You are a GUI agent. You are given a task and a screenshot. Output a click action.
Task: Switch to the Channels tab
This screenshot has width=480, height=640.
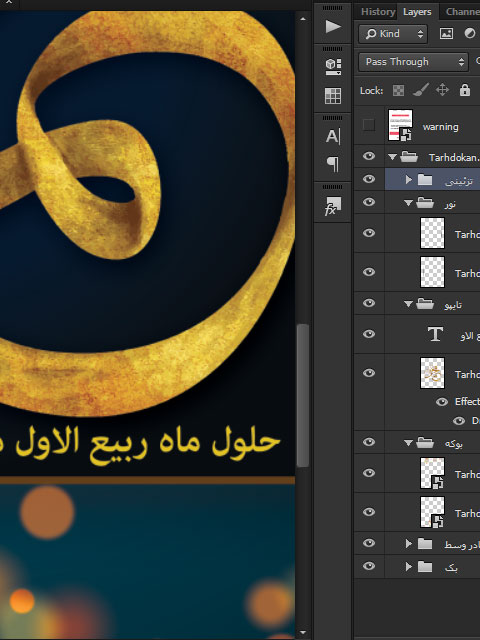point(462,12)
